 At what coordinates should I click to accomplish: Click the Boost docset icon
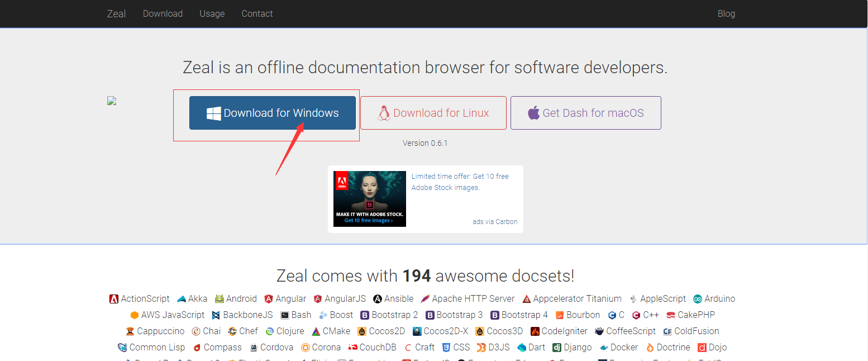coord(323,315)
